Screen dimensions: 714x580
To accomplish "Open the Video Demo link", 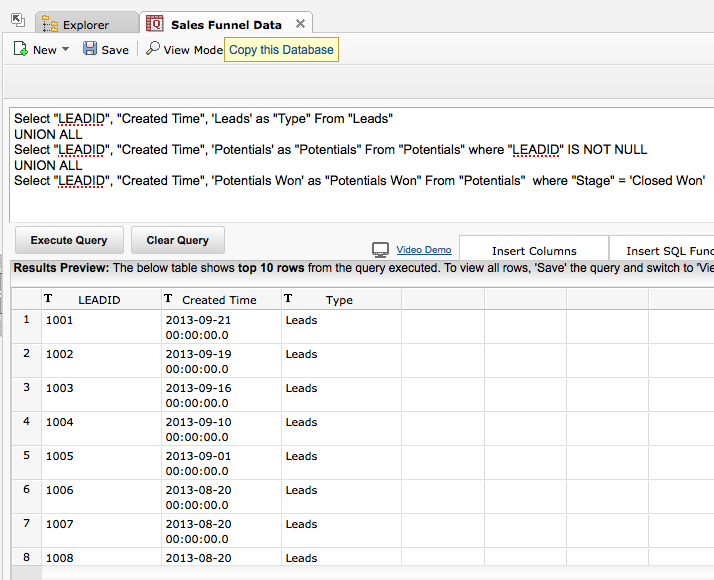I will tap(424, 250).
